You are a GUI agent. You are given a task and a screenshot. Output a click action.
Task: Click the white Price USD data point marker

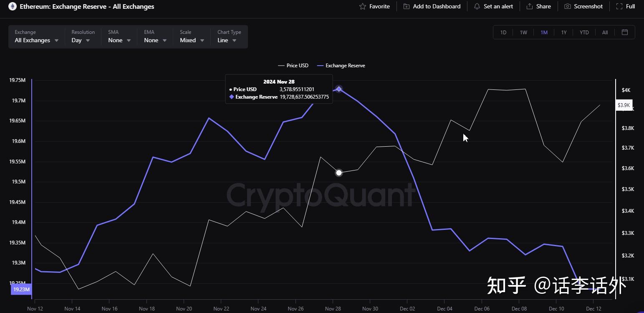click(339, 173)
